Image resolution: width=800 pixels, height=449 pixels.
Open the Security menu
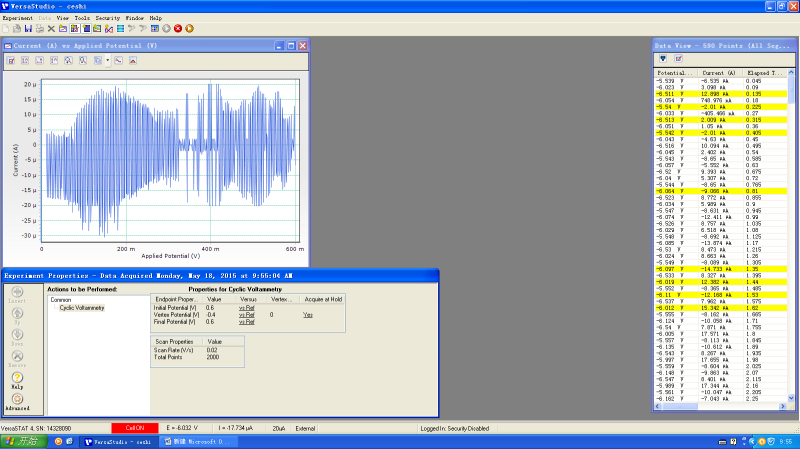click(x=107, y=18)
